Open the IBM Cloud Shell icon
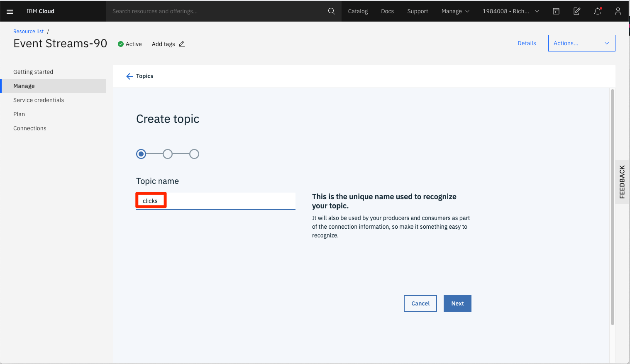This screenshot has height=364, width=630. (x=556, y=11)
